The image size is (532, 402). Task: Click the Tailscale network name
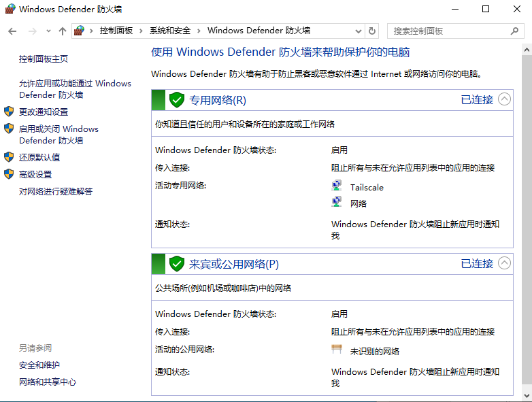[x=367, y=187]
